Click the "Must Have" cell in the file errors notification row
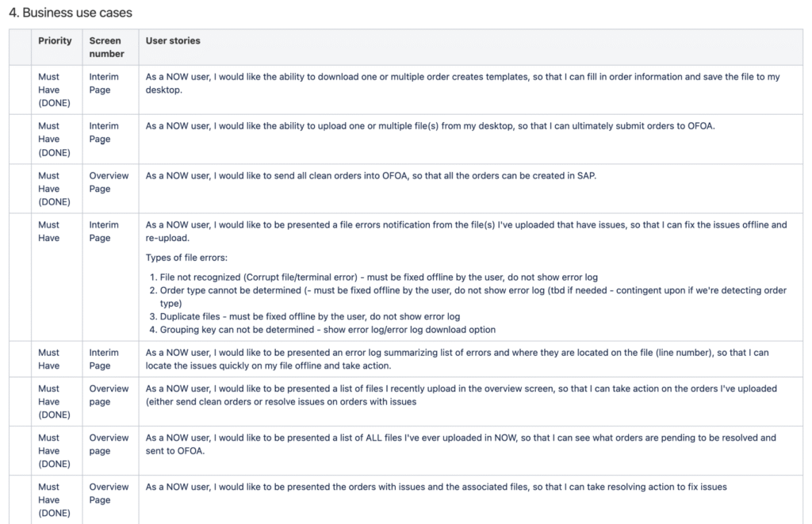 49,231
